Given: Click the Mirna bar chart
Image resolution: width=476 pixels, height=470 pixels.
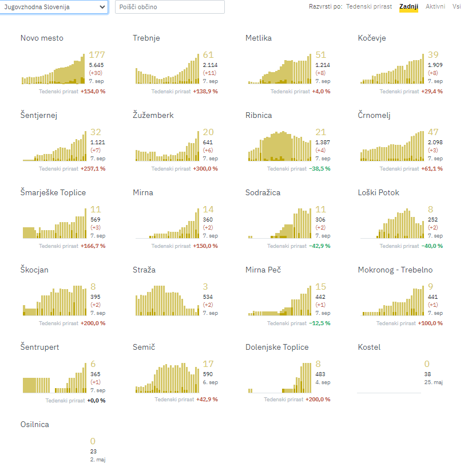Looking at the screenshot, I should click(167, 223).
